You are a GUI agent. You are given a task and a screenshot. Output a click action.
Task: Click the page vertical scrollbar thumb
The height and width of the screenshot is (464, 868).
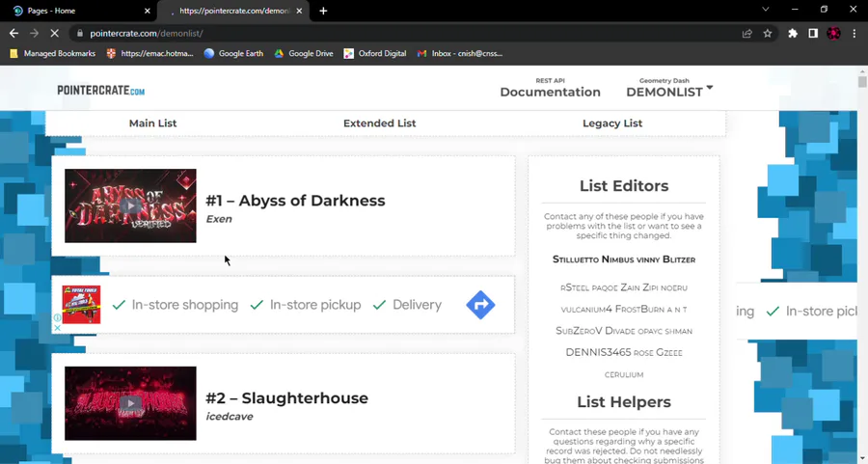862,82
